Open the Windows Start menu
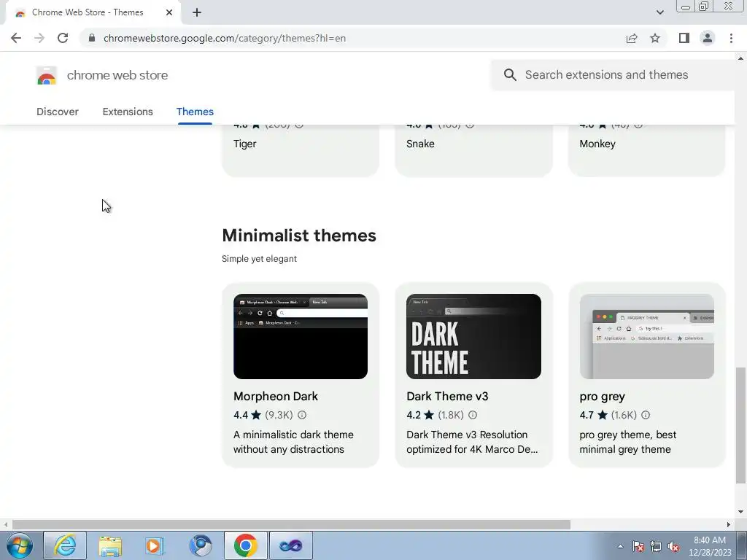The height and width of the screenshot is (560, 747). tap(20, 545)
